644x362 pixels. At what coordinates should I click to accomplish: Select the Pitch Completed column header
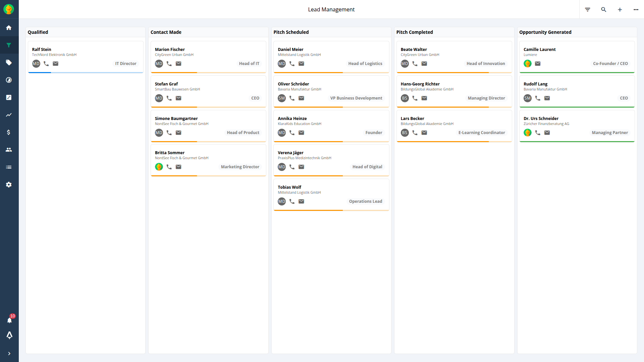414,32
